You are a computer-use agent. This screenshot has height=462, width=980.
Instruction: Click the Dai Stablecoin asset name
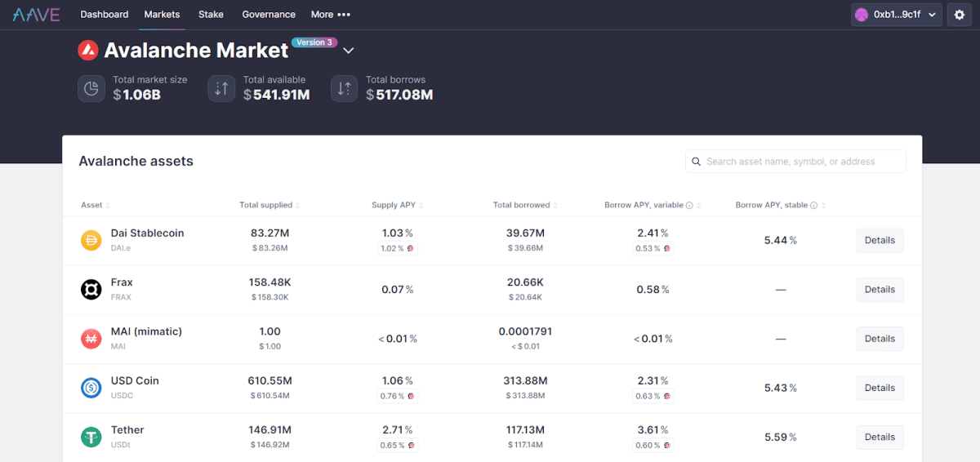pos(148,233)
